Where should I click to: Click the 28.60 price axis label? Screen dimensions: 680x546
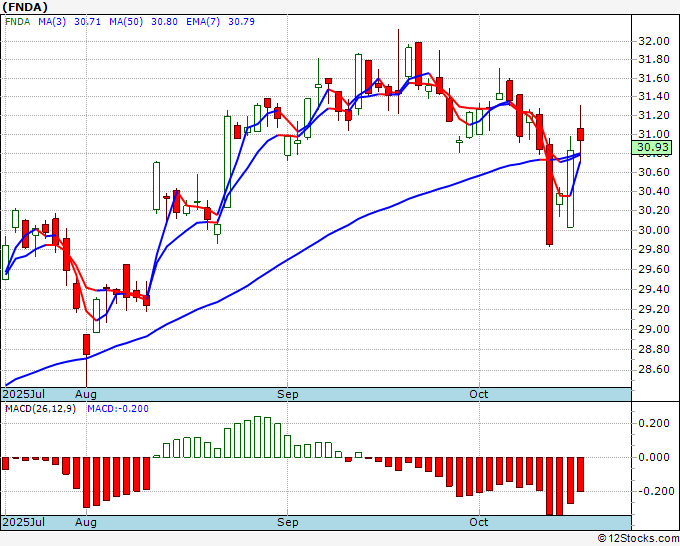(x=654, y=369)
